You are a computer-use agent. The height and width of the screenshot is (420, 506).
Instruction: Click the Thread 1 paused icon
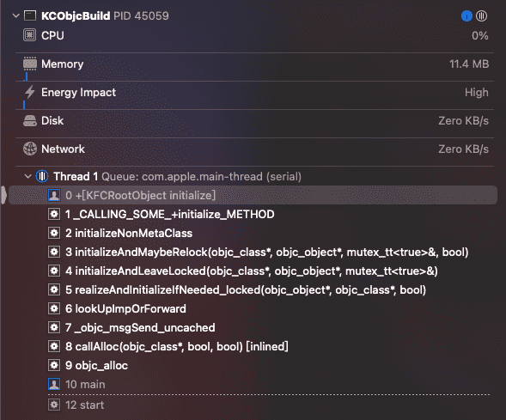coord(42,176)
